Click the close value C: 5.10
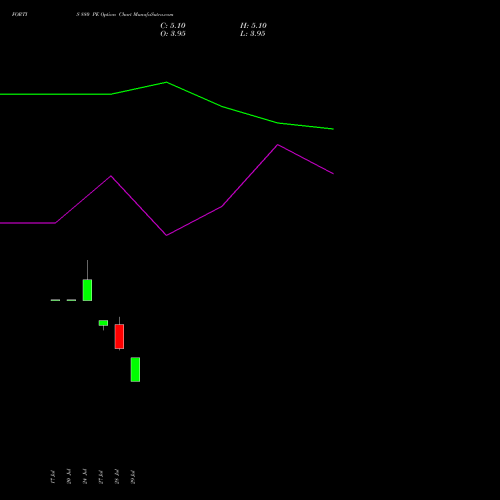 click(x=173, y=26)
